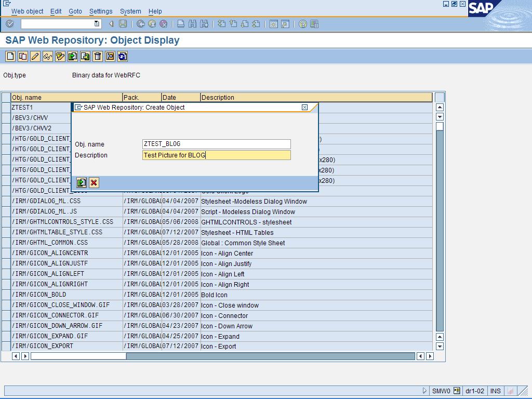Expand the status bar system info arrow
This screenshot has height=399, width=532.
(424, 391)
